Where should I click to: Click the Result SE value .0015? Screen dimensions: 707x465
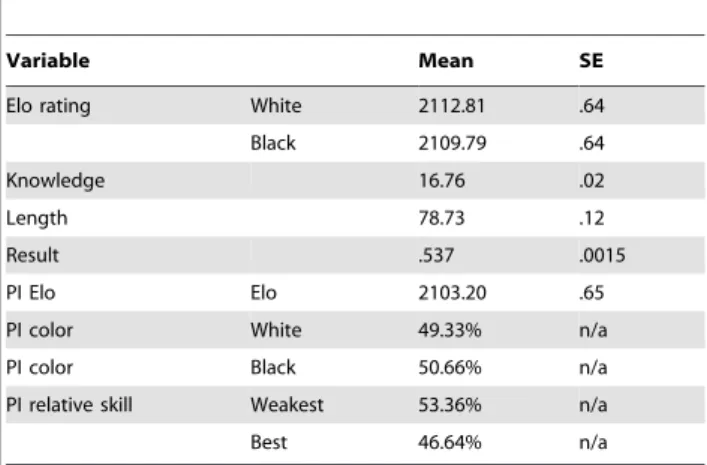coord(602,255)
